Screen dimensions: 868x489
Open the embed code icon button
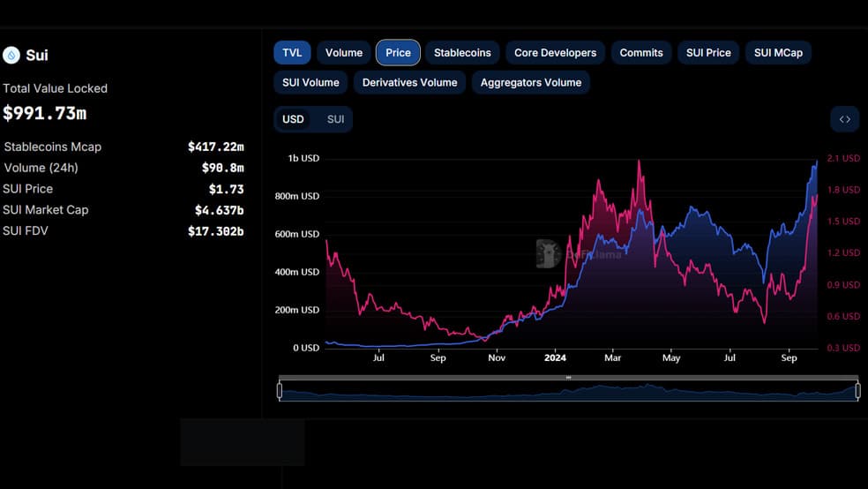coord(845,119)
